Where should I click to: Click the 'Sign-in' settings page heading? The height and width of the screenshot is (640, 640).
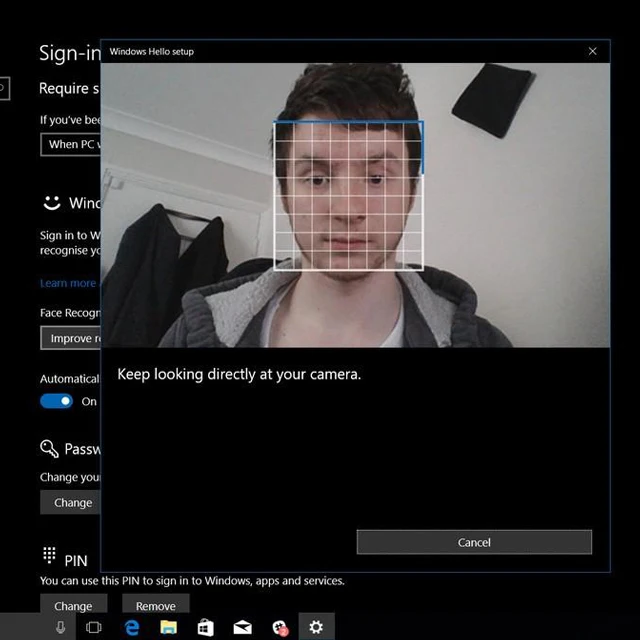(x=70, y=53)
